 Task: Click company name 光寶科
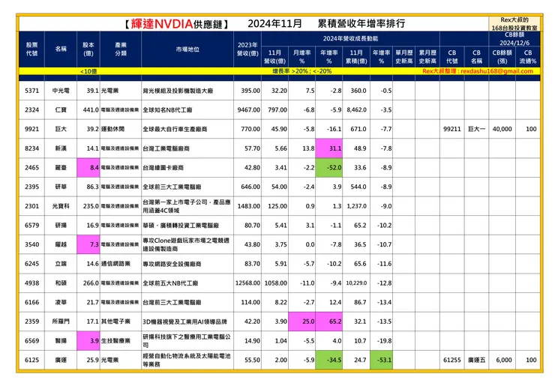tap(61, 206)
